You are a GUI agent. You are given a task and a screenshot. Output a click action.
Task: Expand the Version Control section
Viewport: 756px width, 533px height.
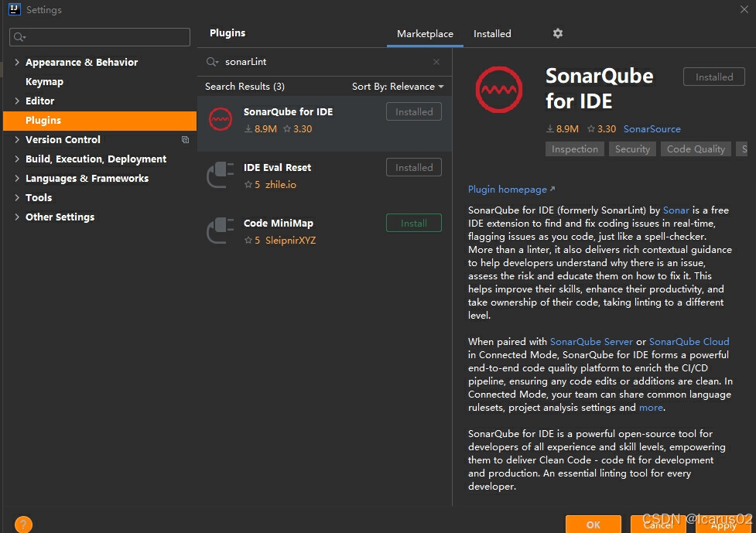[17, 139]
